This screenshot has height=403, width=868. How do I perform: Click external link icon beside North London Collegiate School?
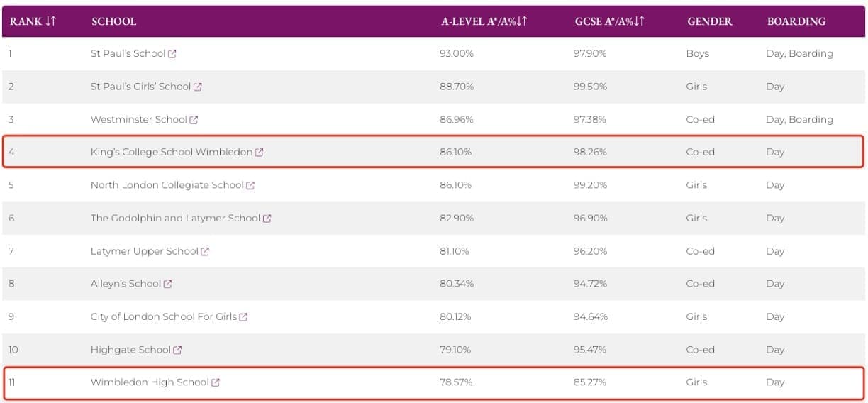pyautogui.click(x=250, y=185)
